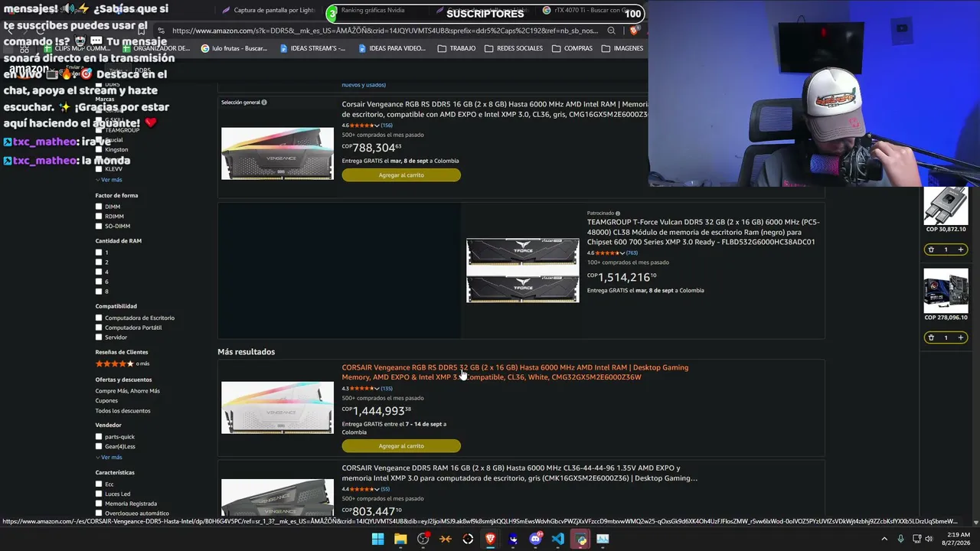The image size is (980, 551).
Task: Delete COP 30,872.10 item from cart
Action: tap(931, 249)
